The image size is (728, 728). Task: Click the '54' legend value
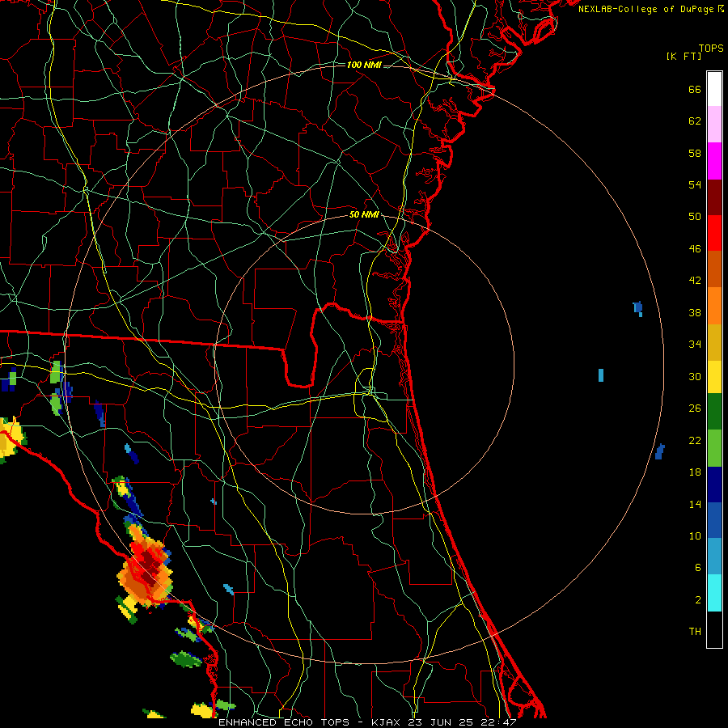[x=695, y=184]
